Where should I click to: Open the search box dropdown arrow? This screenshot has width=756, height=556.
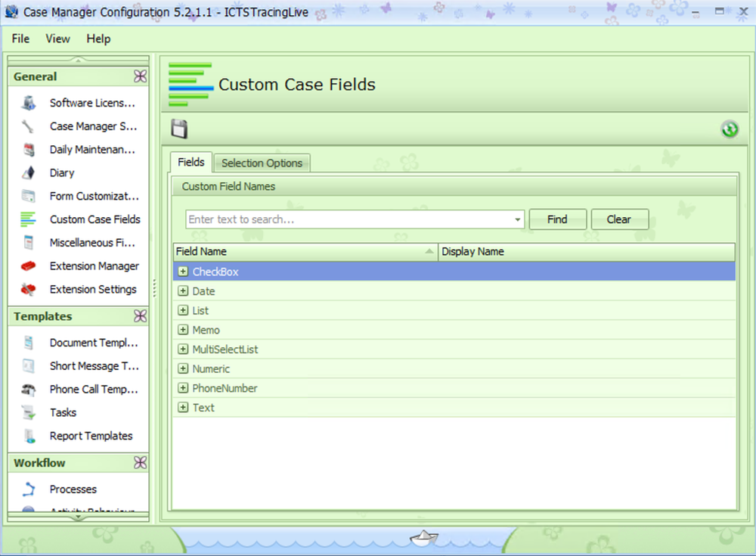tap(517, 219)
